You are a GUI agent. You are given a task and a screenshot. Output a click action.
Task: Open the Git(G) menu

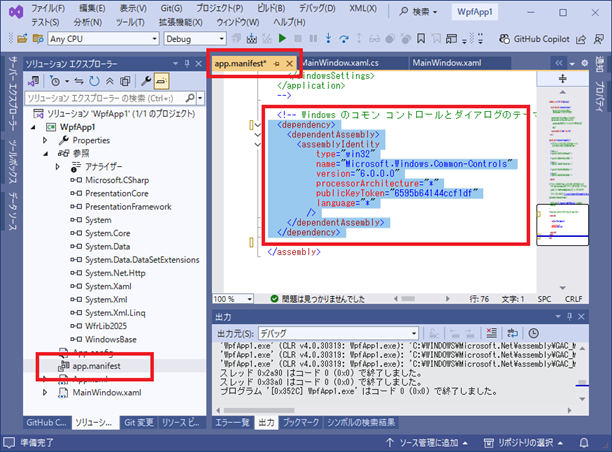point(171,8)
